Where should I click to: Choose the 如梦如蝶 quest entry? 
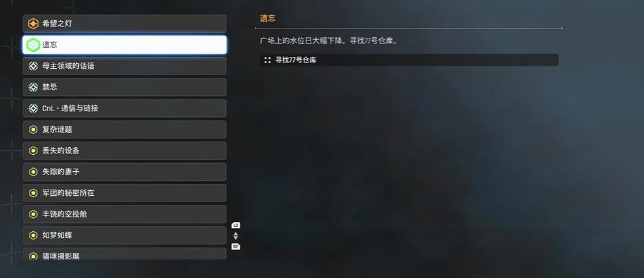pyautogui.click(x=124, y=236)
